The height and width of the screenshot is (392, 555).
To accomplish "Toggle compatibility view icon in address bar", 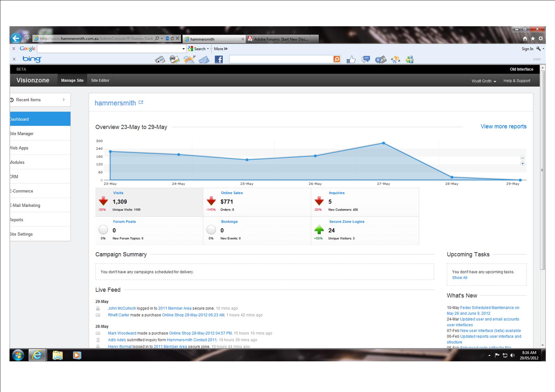I will (x=167, y=39).
